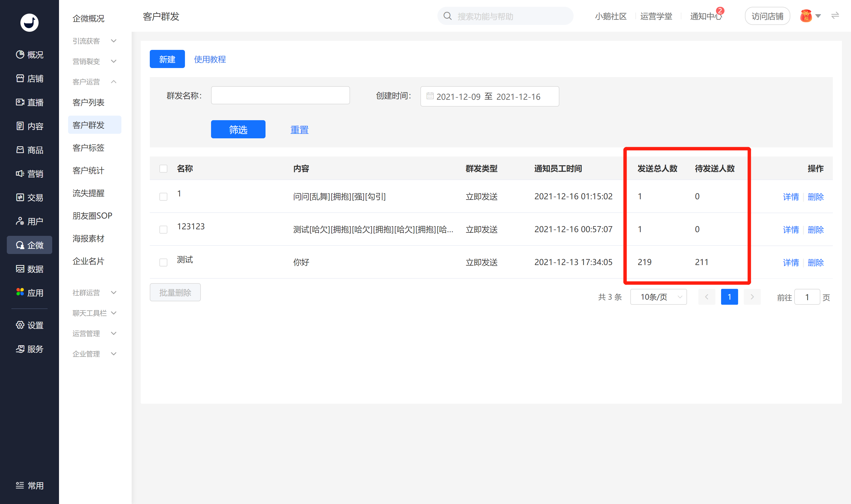The width and height of the screenshot is (851, 504).
Task: Open the 应用 apps colorful icon
Action: pyautogui.click(x=20, y=292)
